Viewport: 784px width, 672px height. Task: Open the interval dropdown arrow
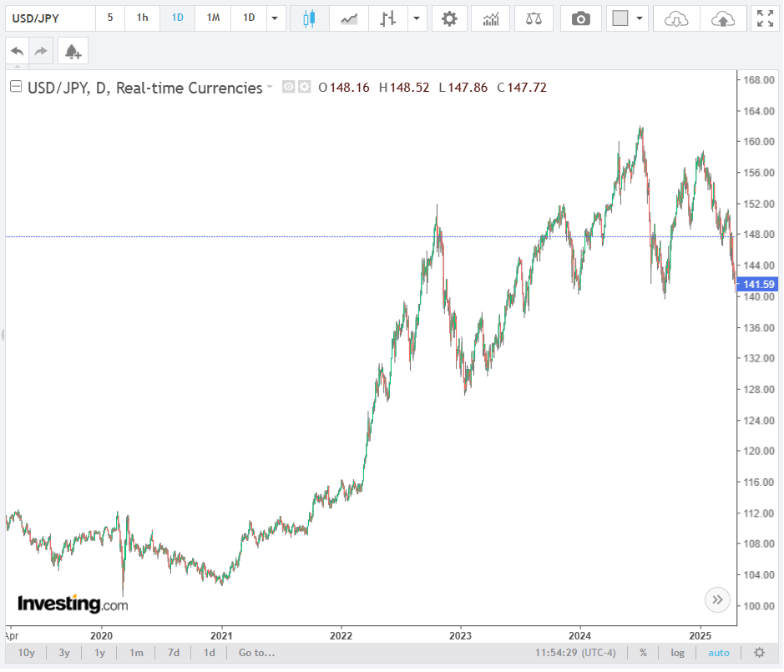(x=275, y=19)
